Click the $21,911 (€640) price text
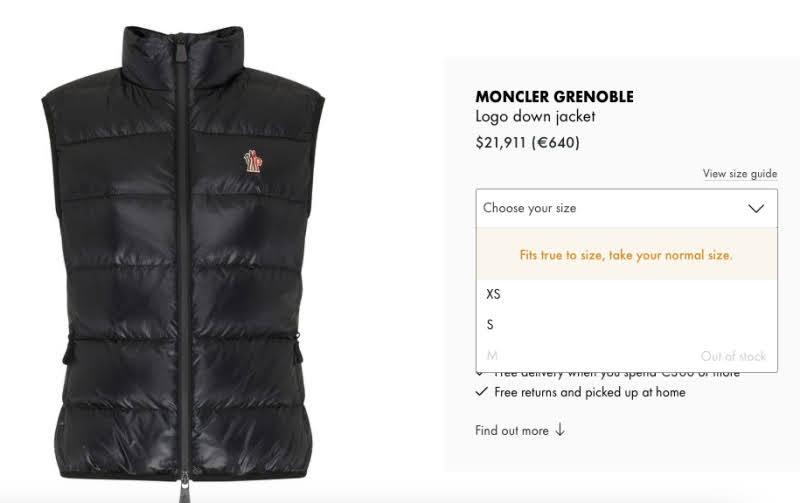The height and width of the screenshot is (503, 800). click(x=527, y=142)
